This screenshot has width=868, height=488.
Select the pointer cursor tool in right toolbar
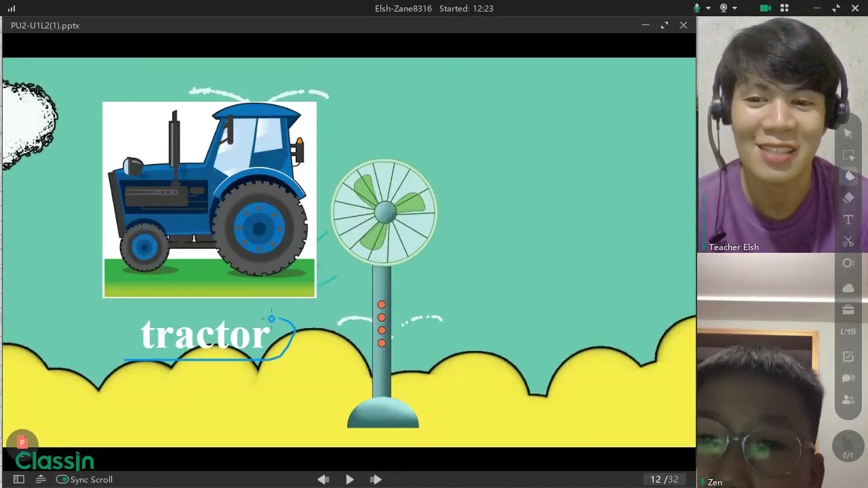848,134
